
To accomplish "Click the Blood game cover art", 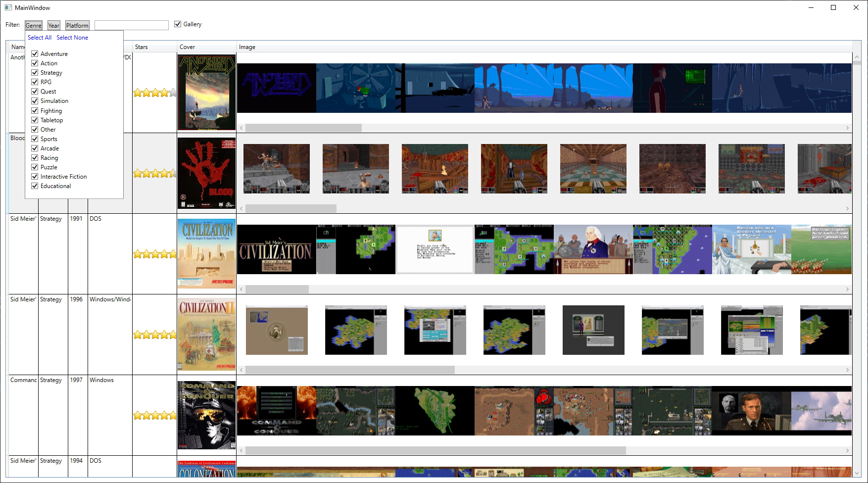I will pos(207,173).
